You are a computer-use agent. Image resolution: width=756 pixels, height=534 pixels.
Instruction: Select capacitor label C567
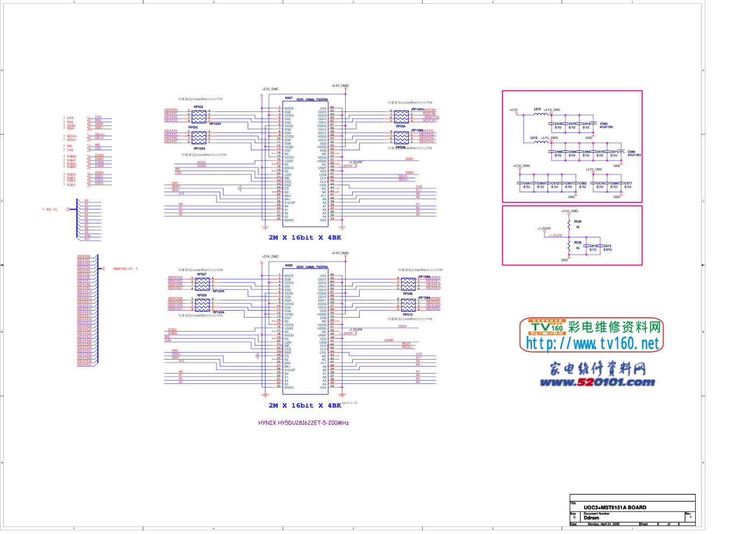[x=569, y=184]
